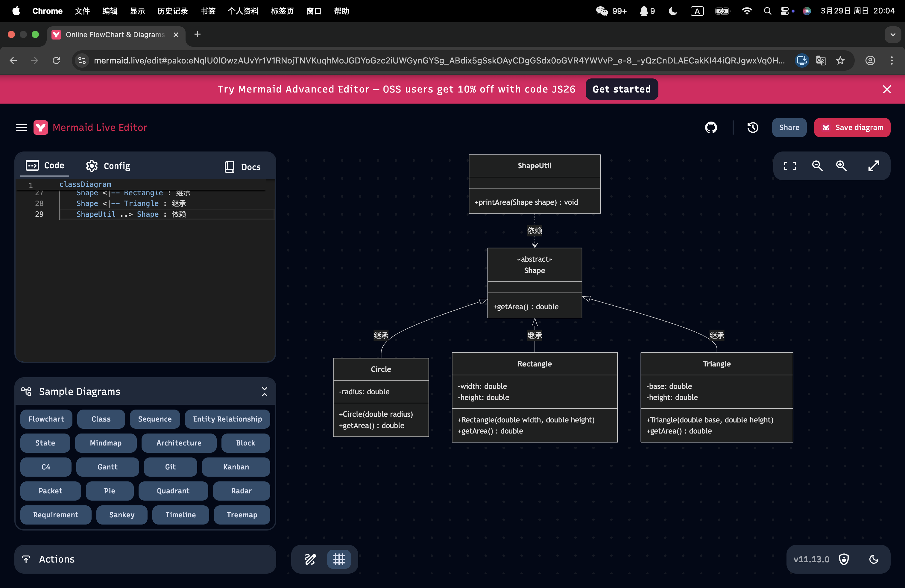Switch to the Config tab
905x588 pixels.
point(108,166)
